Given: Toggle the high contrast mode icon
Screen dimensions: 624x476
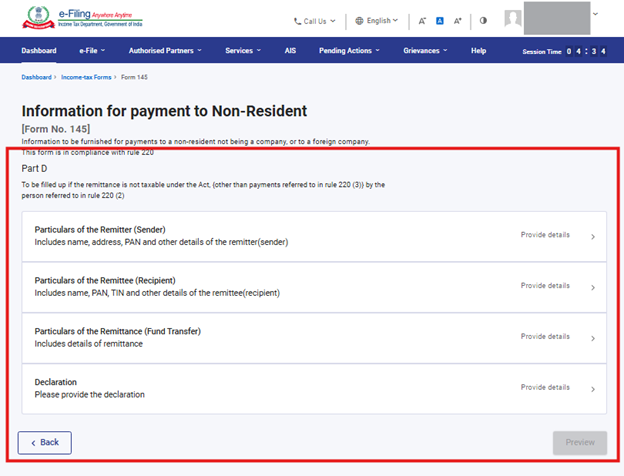Looking at the screenshot, I should pos(484,20).
